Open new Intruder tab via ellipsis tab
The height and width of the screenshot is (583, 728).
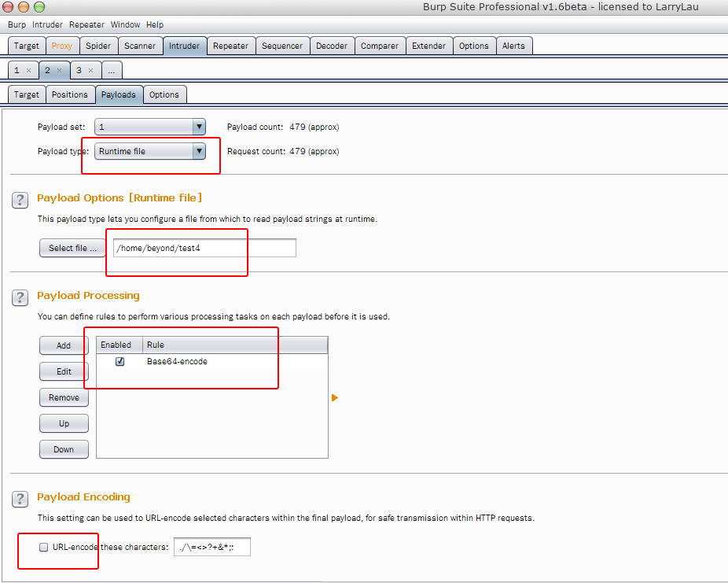(x=112, y=71)
